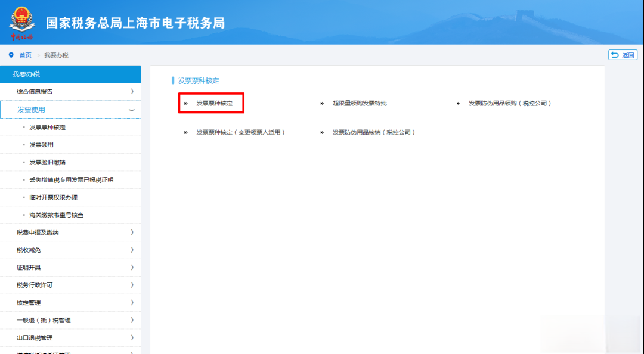Select 发票验旧缴销 in sidebar
This screenshot has width=644, height=354.
[x=47, y=163]
